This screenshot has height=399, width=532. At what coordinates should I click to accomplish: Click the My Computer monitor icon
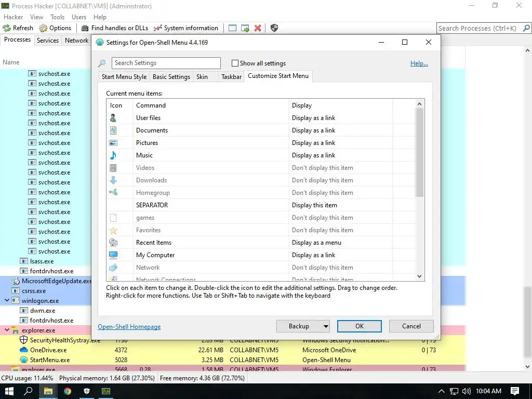coord(113,255)
